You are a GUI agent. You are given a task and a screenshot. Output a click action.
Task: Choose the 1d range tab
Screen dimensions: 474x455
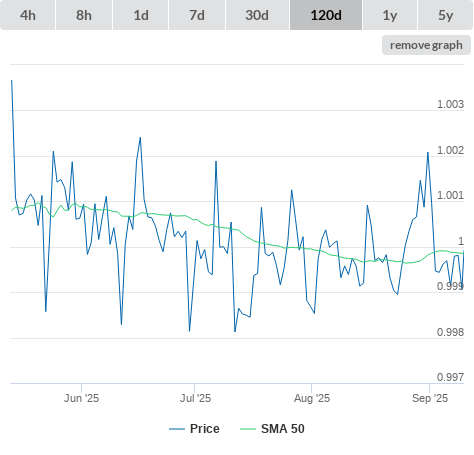coord(141,15)
